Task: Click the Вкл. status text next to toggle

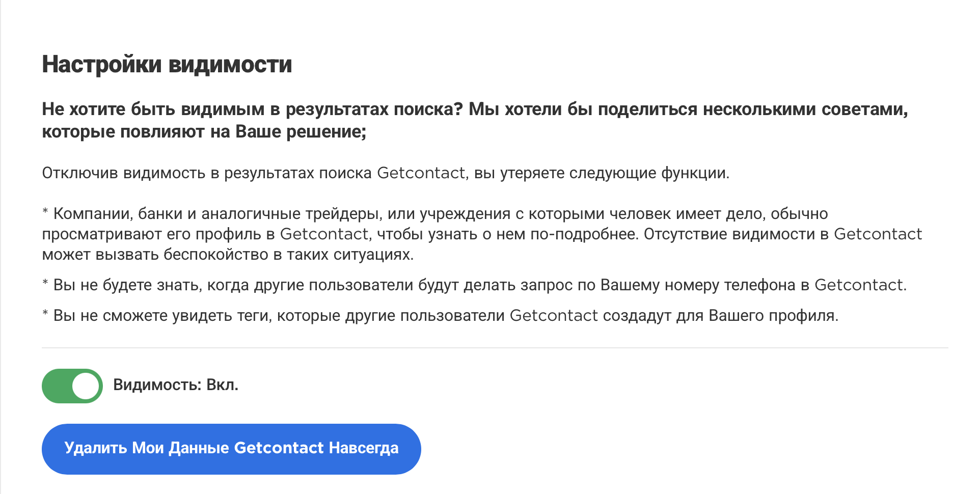Action: coord(223,386)
